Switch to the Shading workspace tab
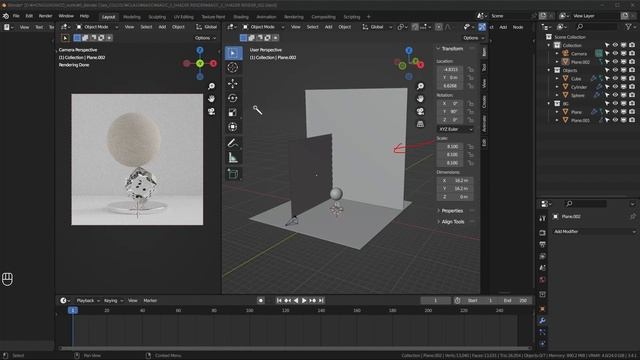Screen dimensions: 640x360 tap(241, 17)
